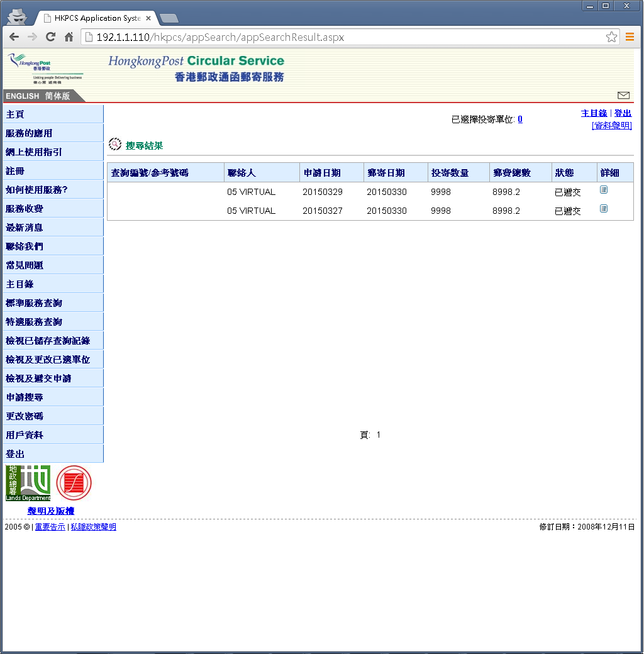Refresh the page with the reload icon
This screenshot has width=644, height=654.
(50, 37)
